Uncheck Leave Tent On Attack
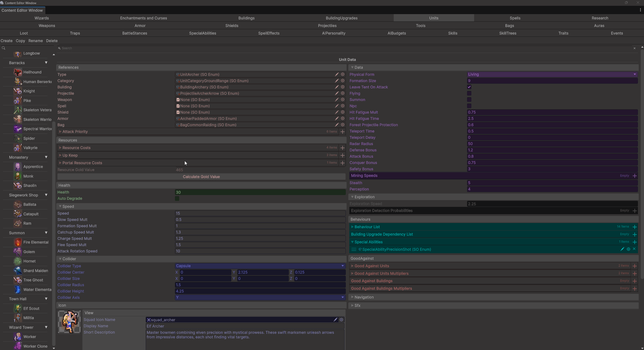This screenshot has width=644, height=350. [469, 87]
